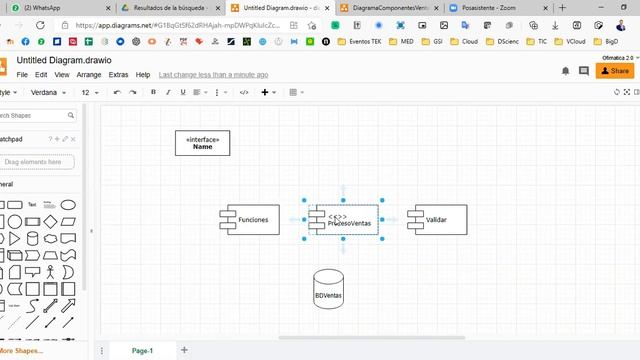Viewport: 640px width, 360px height.
Task: Edit the Scratchpad with pencil icon
Action: pyautogui.click(x=65, y=139)
